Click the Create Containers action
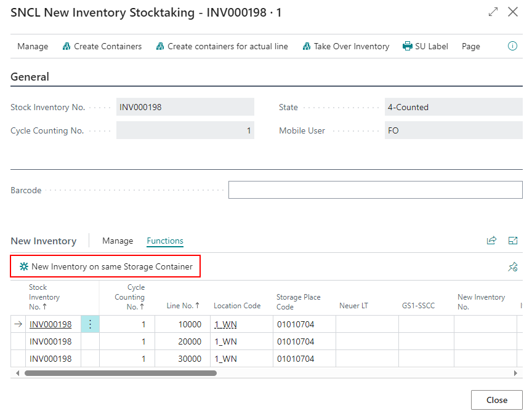This screenshot has height=419, width=532. point(102,46)
